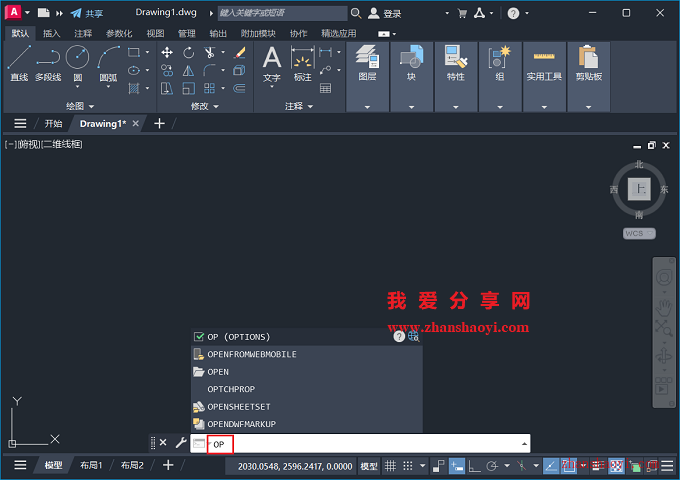Click the 登录 (Sign in) button
The width and height of the screenshot is (680, 480).
click(385, 14)
